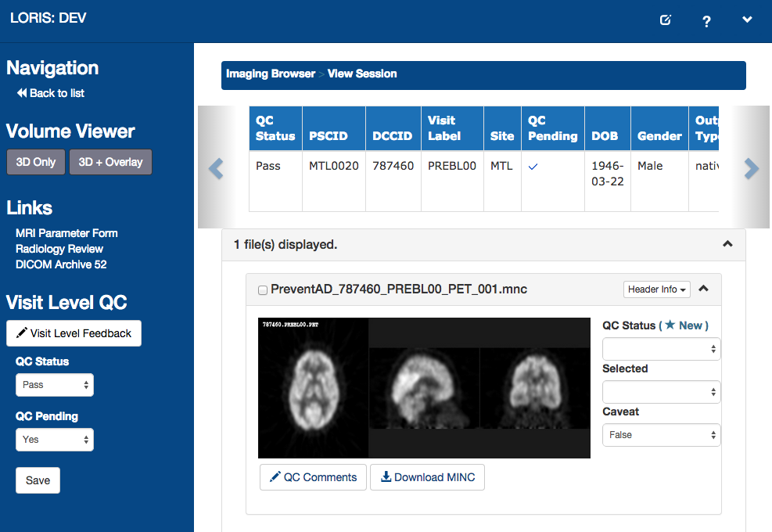Open the Header Info dropdown
The width and height of the screenshot is (772, 532).
point(656,289)
